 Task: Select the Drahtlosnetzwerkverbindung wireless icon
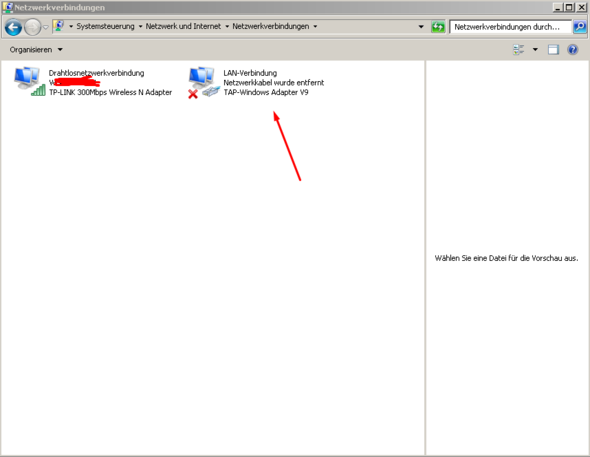click(x=29, y=82)
